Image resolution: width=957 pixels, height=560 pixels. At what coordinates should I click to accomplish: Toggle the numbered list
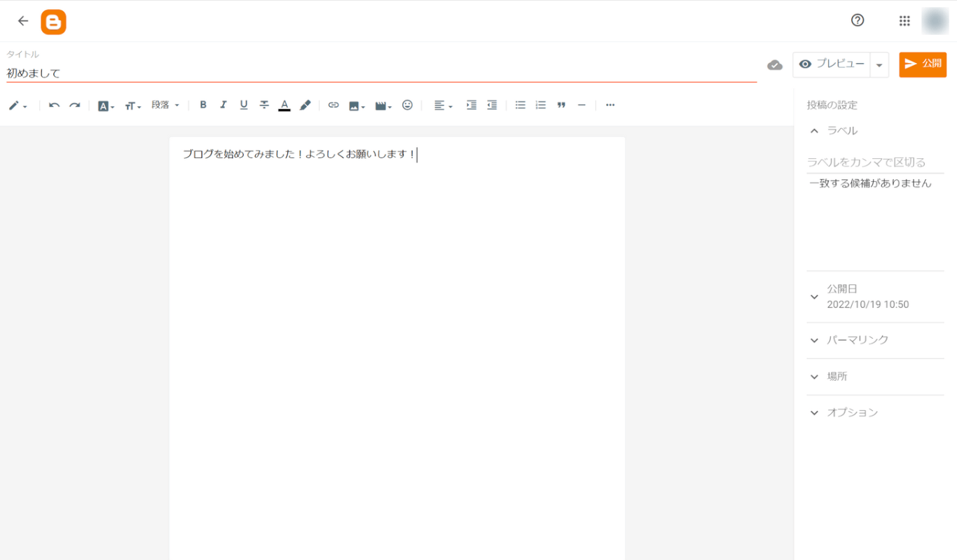click(x=541, y=105)
